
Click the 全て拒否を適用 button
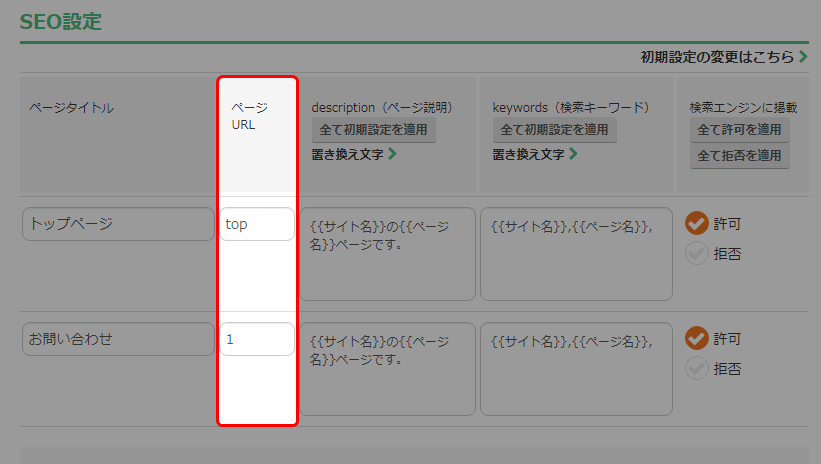coord(739,156)
